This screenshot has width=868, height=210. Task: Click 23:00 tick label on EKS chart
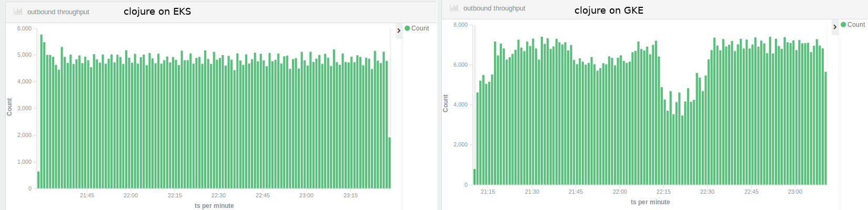(x=306, y=195)
